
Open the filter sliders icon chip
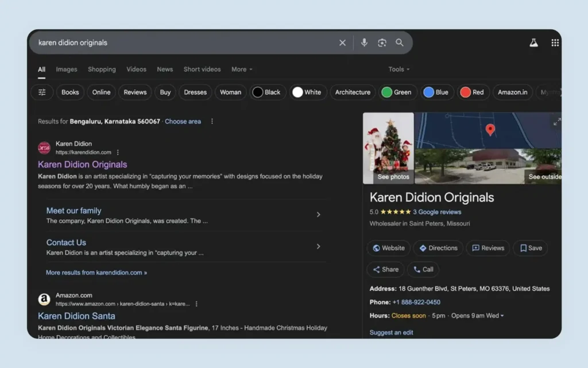click(42, 92)
